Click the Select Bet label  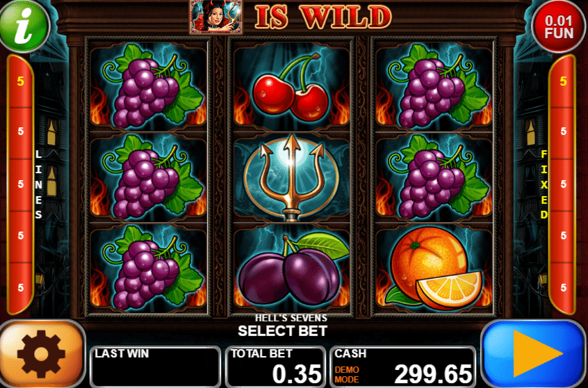(x=283, y=331)
